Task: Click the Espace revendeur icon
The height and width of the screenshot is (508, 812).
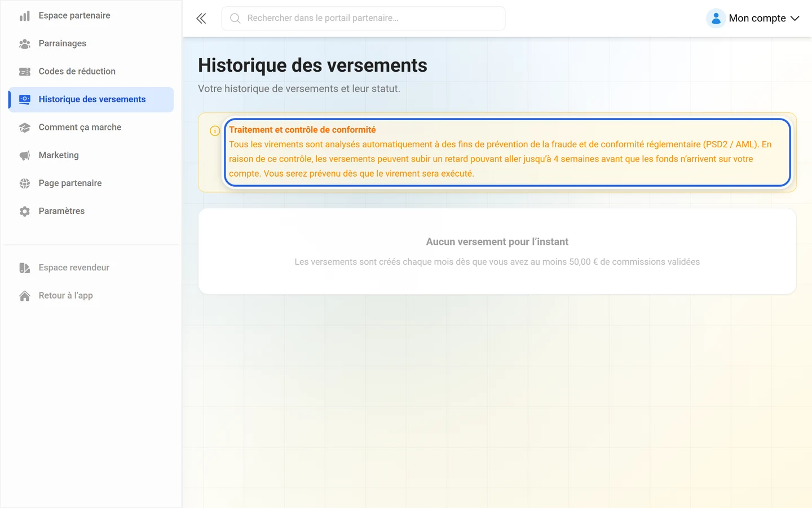Action: click(25, 268)
